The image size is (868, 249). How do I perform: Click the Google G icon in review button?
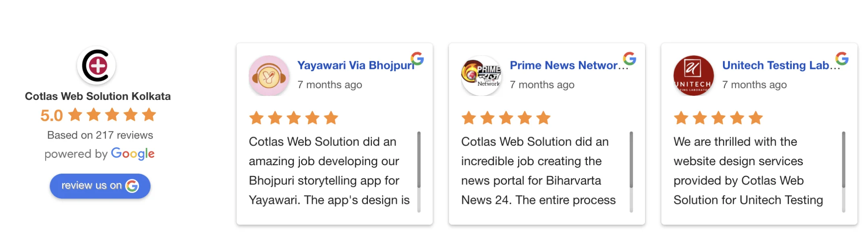tap(132, 186)
